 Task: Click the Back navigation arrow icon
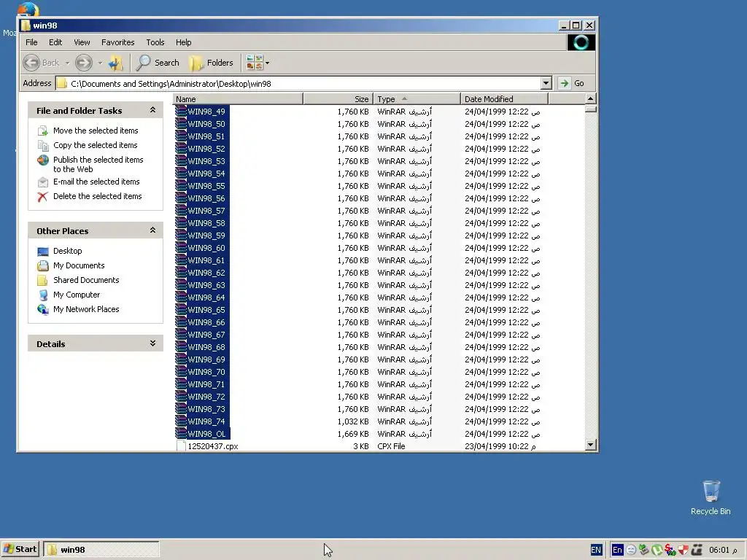[x=31, y=63]
